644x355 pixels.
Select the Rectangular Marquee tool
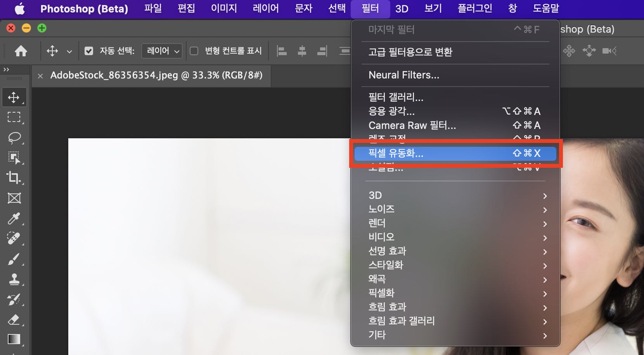pyautogui.click(x=14, y=117)
